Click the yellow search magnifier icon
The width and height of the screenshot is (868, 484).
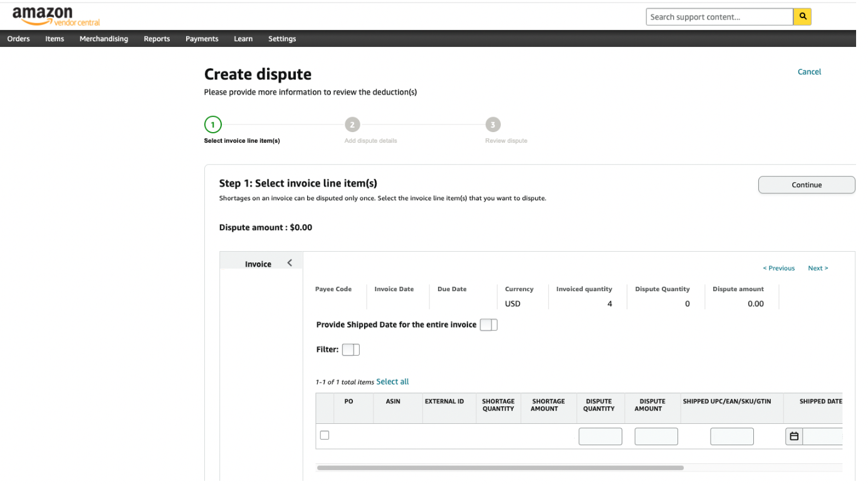point(802,16)
